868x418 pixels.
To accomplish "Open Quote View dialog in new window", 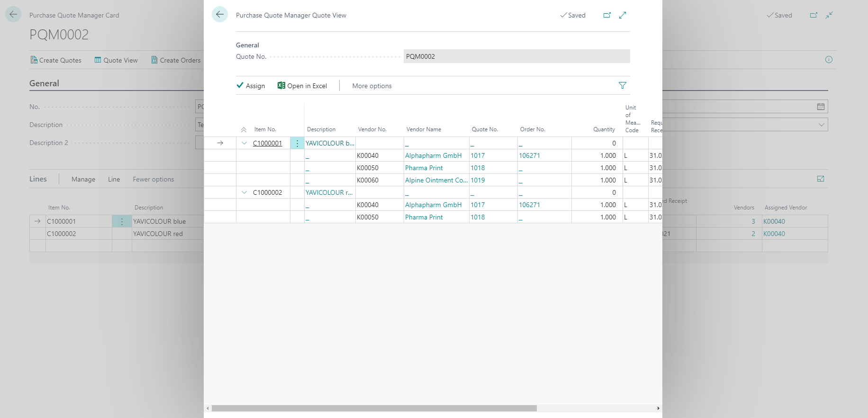I will pos(607,15).
